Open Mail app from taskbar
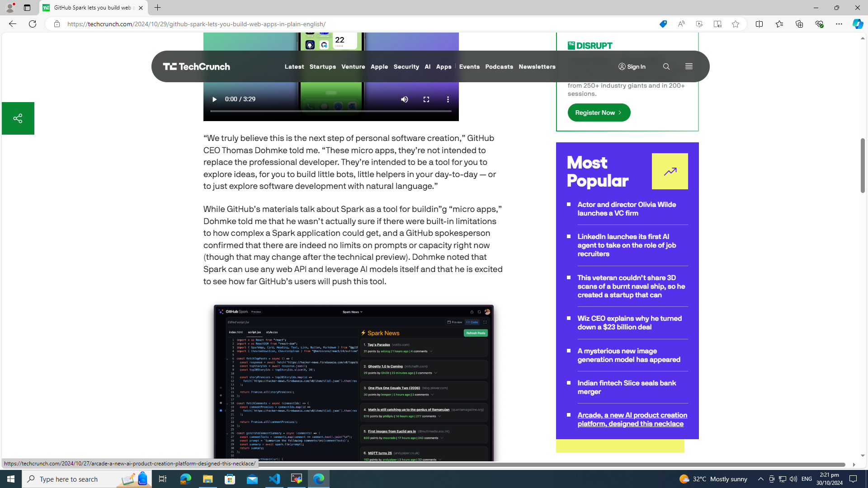This screenshot has width=868, height=488. click(x=252, y=479)
